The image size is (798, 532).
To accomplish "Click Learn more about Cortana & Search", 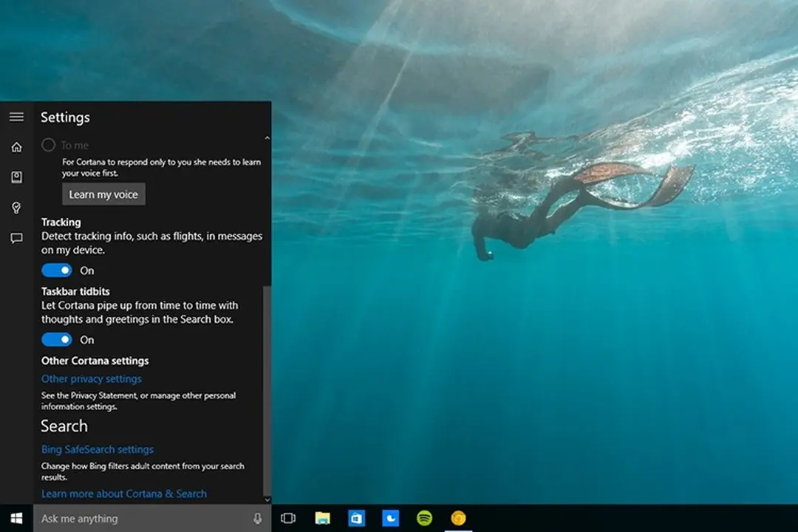I will click(123, 494).
